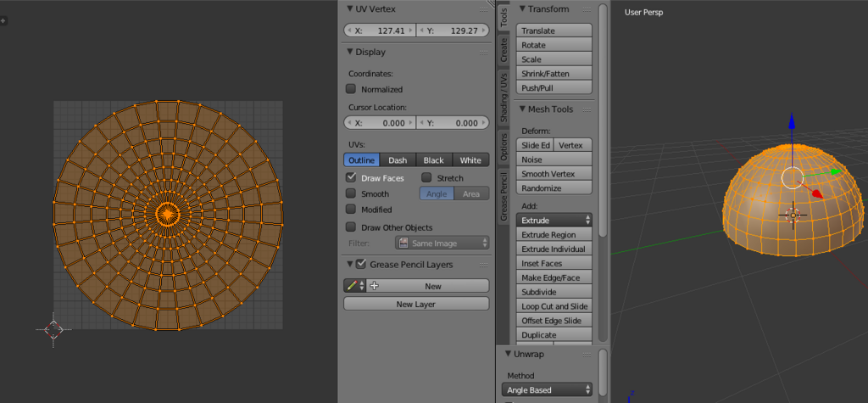
Task: Click the grease pencil brush icon
Action: click(x=351, y=286)
